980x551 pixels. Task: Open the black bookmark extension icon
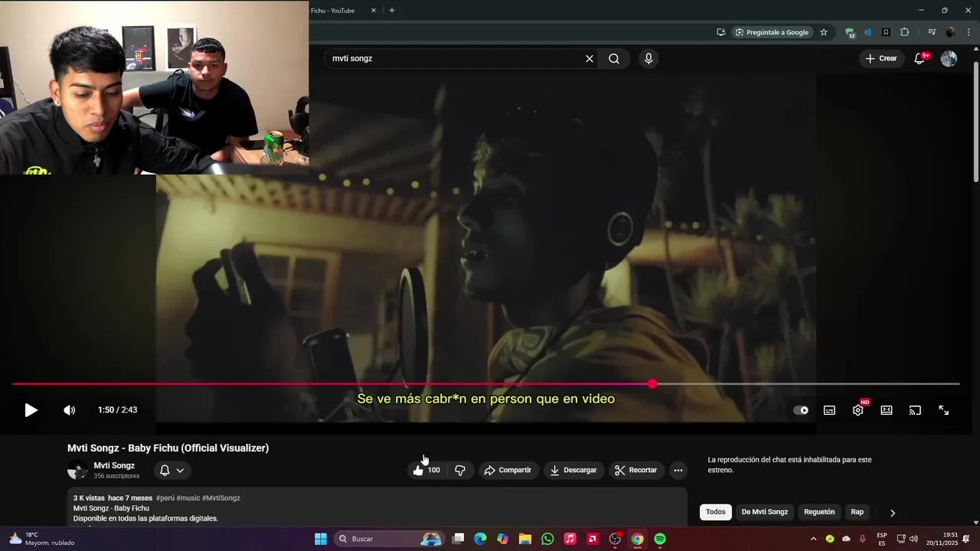(886, 32)
